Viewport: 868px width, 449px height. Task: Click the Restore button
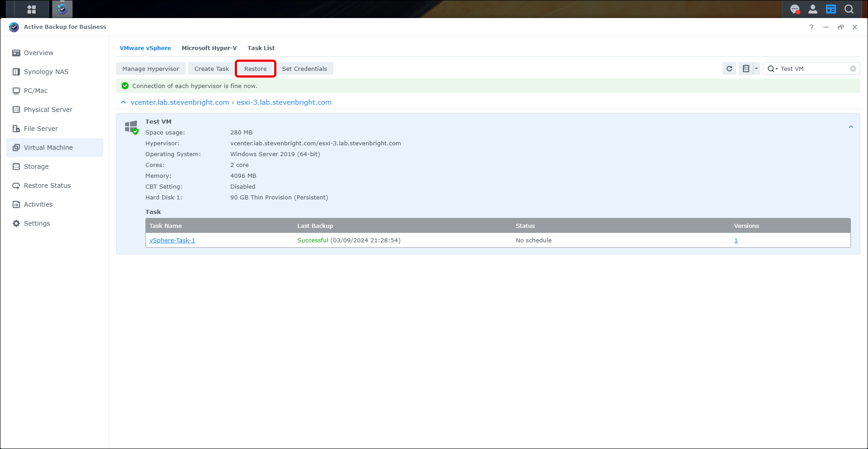[x=255, y=69]
